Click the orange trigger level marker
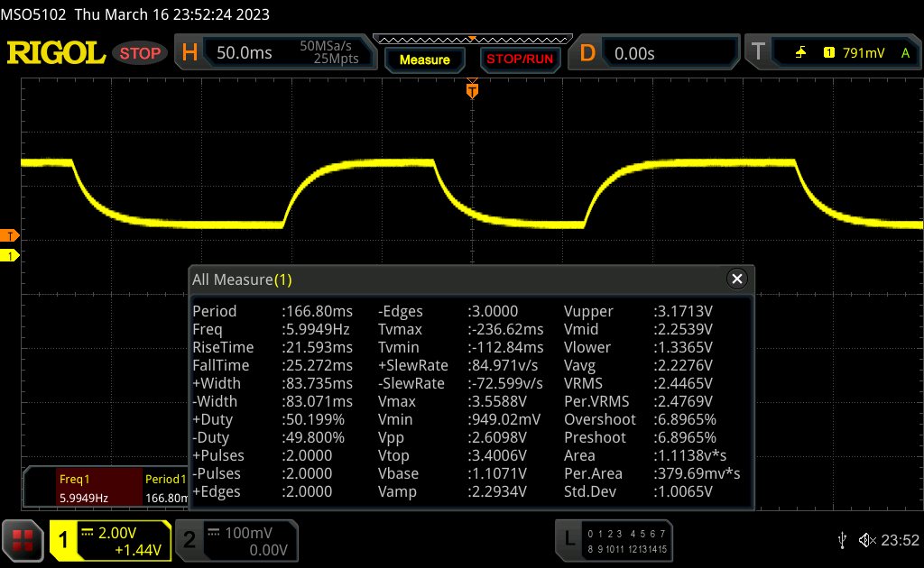Viewport: 924px width, 568px height. click(x=10, y=235)
